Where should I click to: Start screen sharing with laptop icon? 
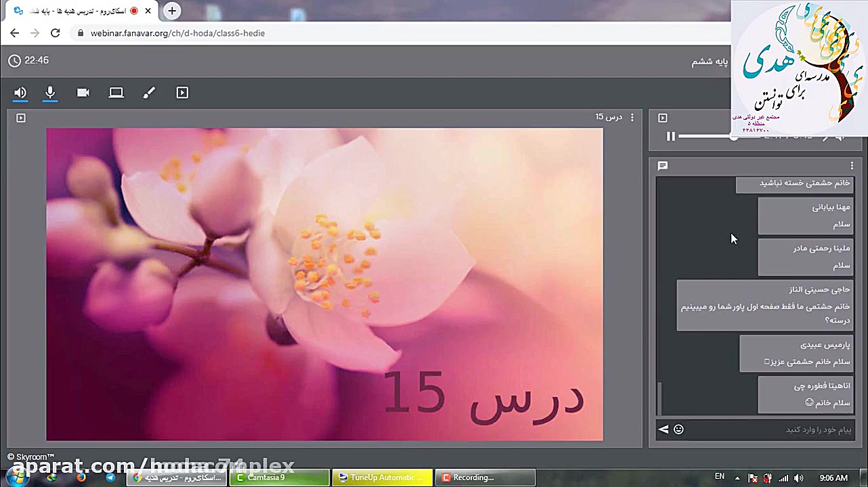[116, 93]
